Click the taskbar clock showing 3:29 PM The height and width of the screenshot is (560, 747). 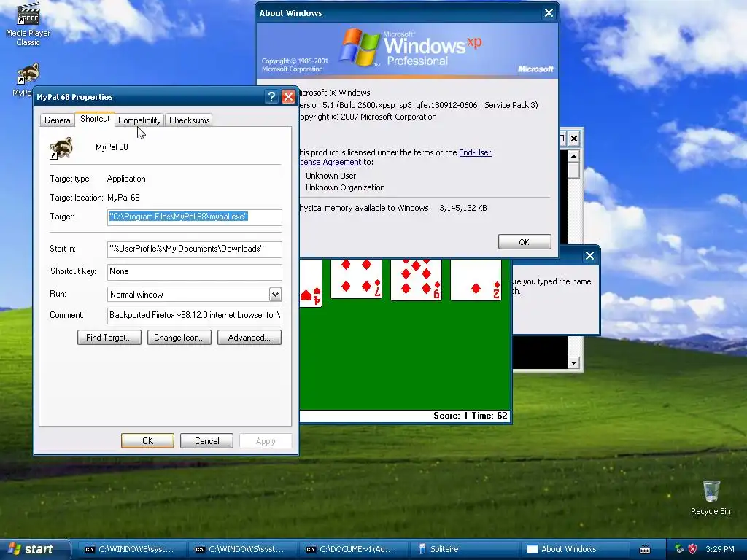point(720,550)
